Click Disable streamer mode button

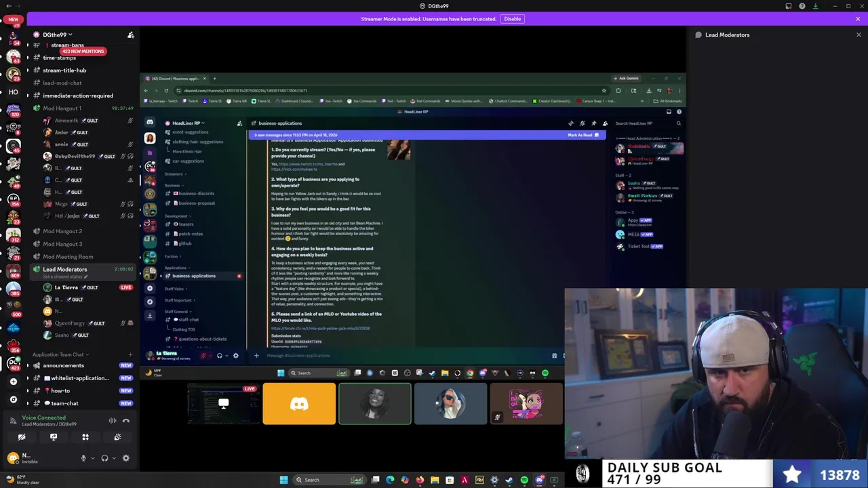(x=512, y=19)
